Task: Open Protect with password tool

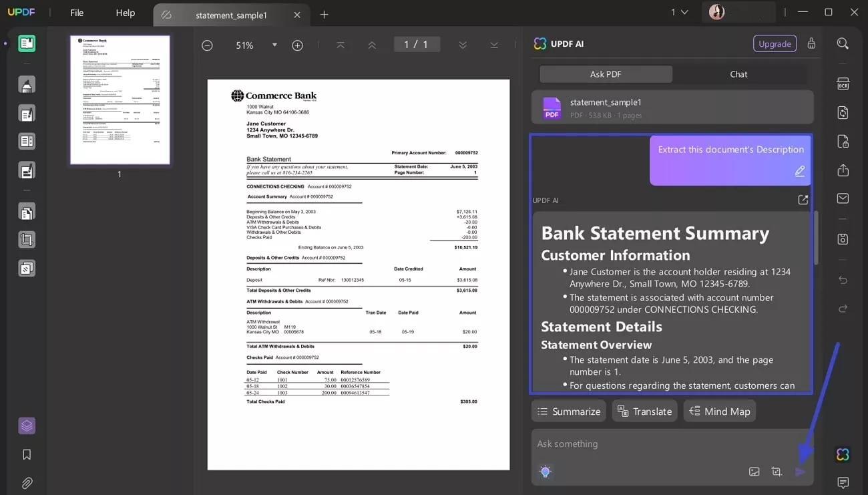Action: click(x=843, y=142)
